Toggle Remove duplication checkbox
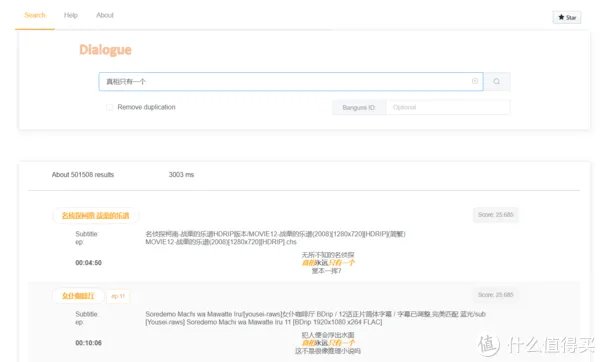This screenshot has width=600, height=362. (109, 107)
